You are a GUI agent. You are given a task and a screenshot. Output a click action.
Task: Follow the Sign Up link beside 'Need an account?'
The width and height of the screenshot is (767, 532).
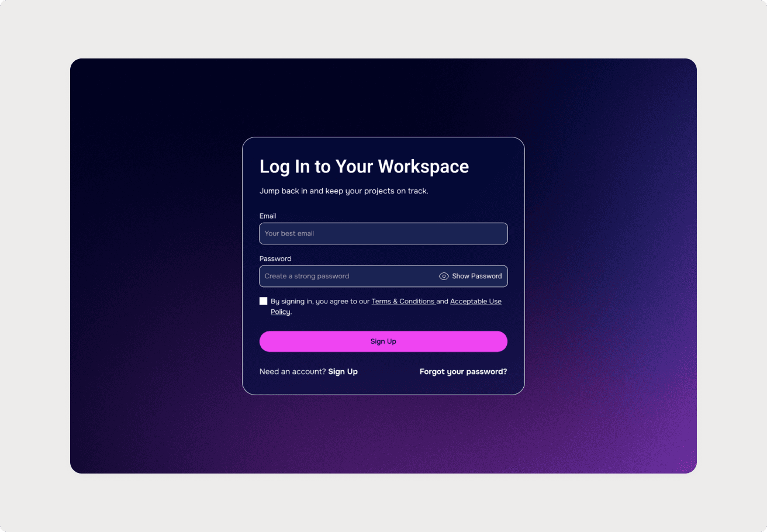(343, 372)
